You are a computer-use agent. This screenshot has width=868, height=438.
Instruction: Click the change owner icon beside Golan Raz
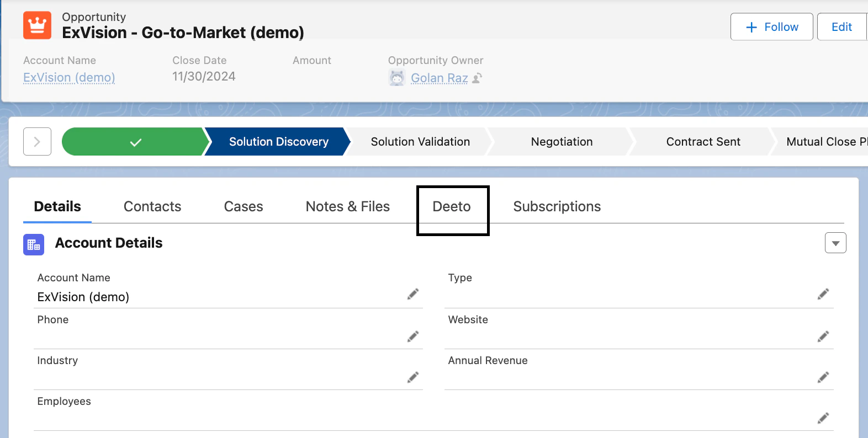click(478, 78)
